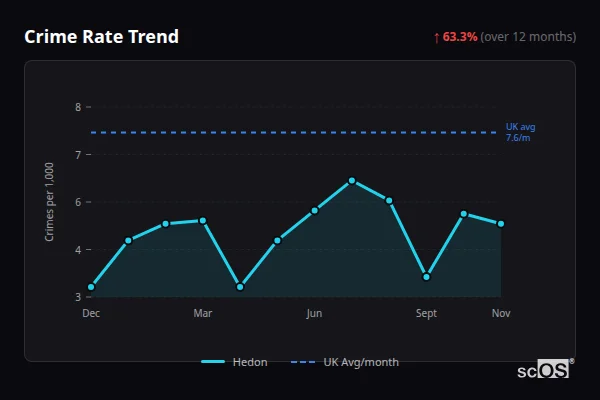Click the 'Crime Rate Trend' heading
Image resolution: width=600 pixels, height=400 pixels.
coord(101,37)
